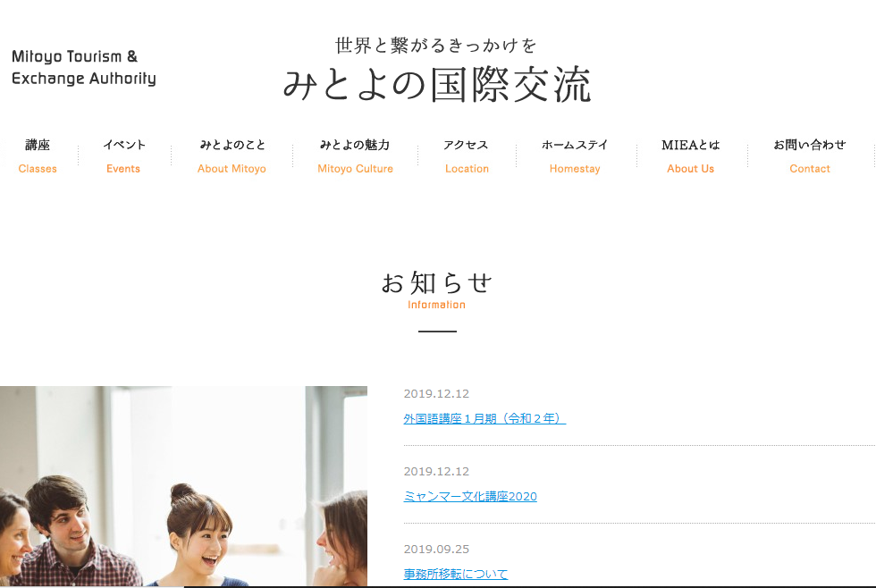Click the みとよの国際交流 site title
Viewport: 876px width, 588px height.
(437, 86)
